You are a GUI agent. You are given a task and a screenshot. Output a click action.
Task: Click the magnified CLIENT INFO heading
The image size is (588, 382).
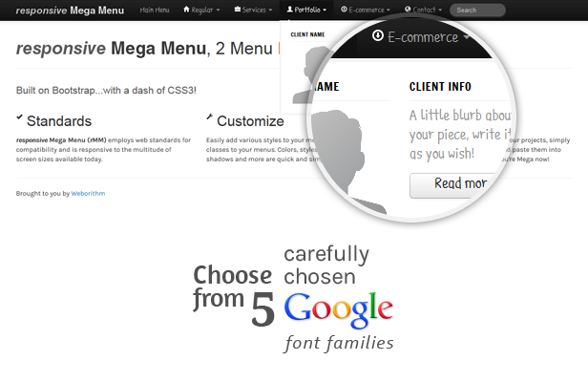(440, 87)
